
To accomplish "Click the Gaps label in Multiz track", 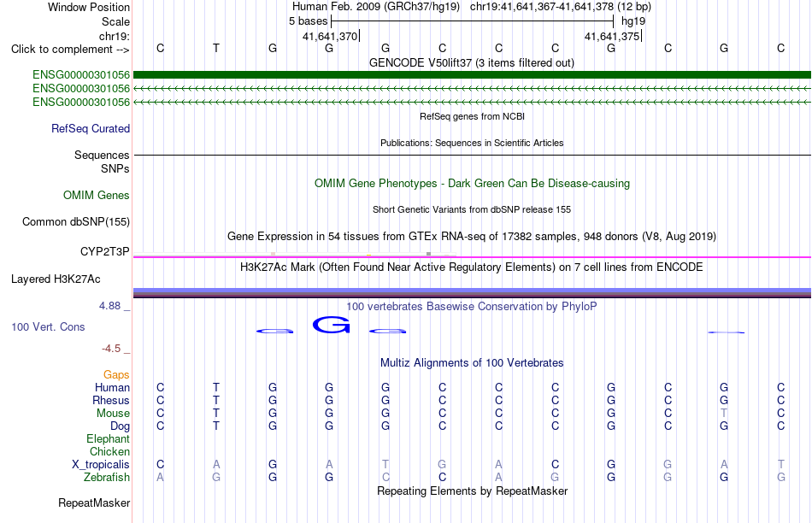I will (x=116, y=374).
